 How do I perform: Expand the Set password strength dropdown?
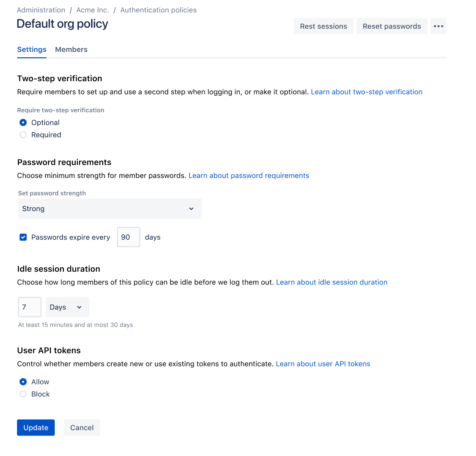[x=109, y=209]
